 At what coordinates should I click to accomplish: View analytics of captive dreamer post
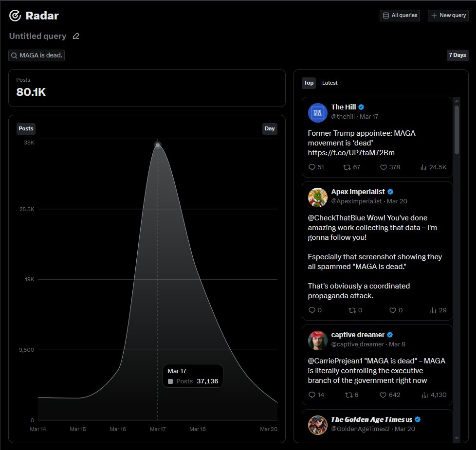coord(434,395)
